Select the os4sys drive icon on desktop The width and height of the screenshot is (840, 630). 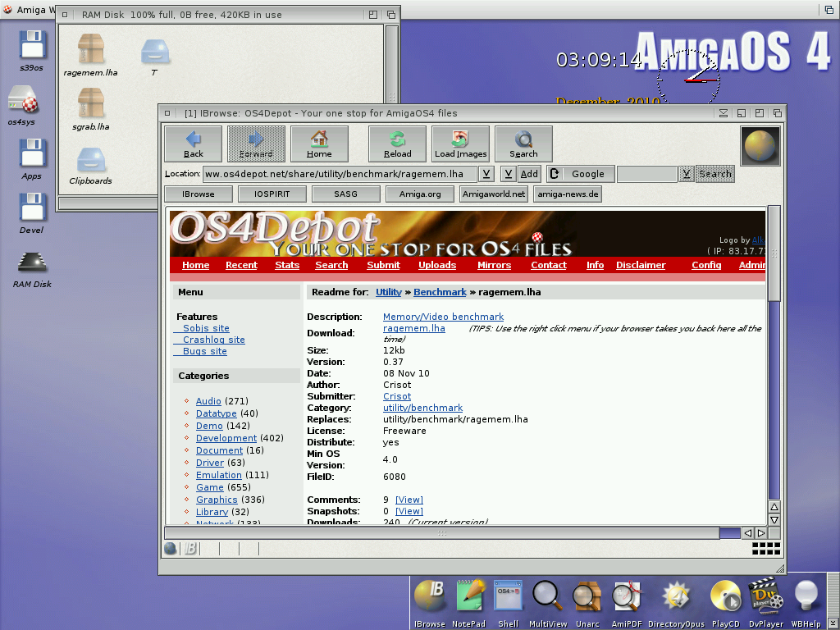(22, 106)
